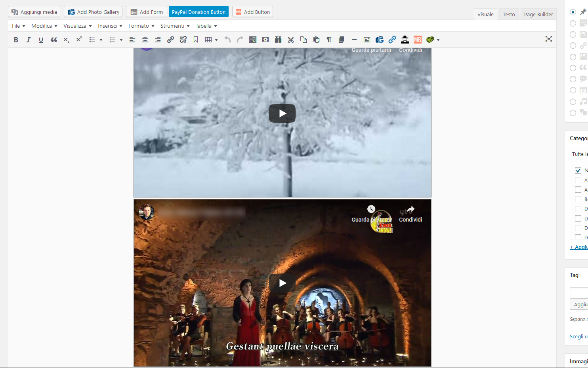The height and width of the screenshot is (368, 588).
Task: Switch to the Visuale editor tab
Action: (x=485, y=14)
